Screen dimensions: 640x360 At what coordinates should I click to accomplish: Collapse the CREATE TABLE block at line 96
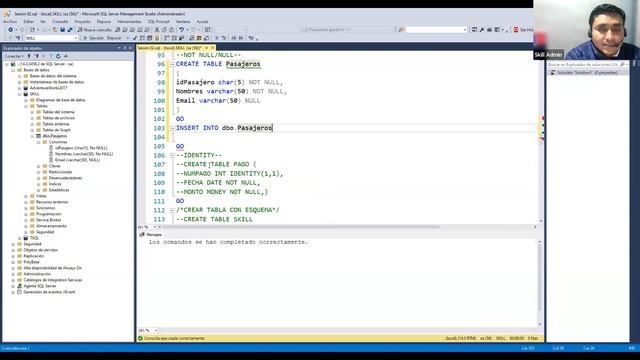tap(172, 64)
